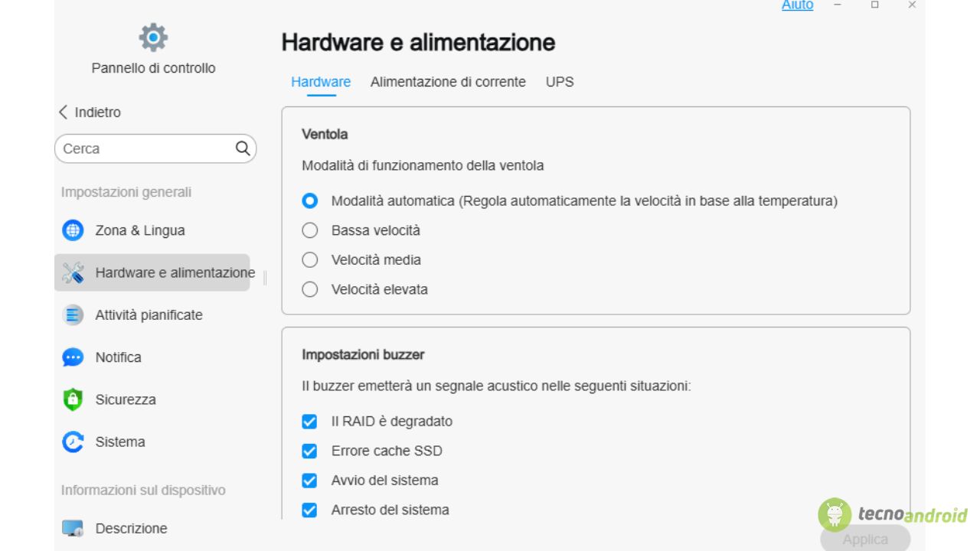980x551 pixels.
Task: Open Attività pianificate via its icon
Action: 73,315
